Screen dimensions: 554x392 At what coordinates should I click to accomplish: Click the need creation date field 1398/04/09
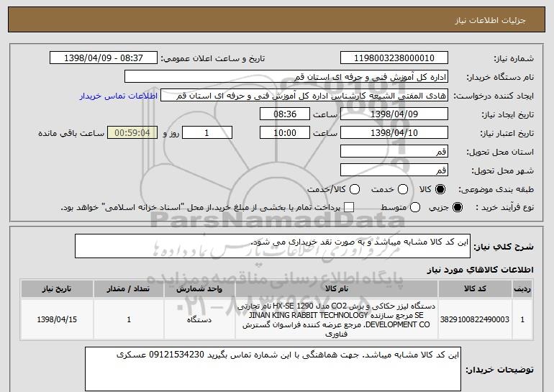point(394,114)
